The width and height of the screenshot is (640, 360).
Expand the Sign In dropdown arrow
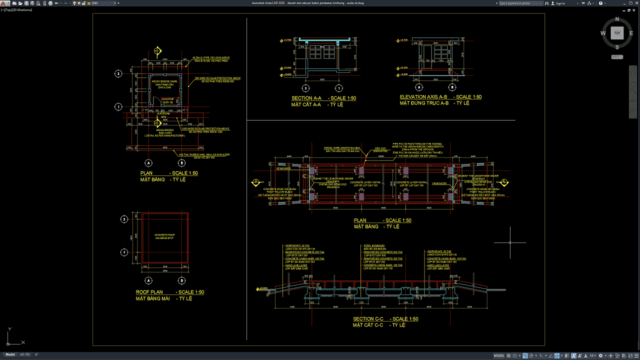click(x=578, y=3)
